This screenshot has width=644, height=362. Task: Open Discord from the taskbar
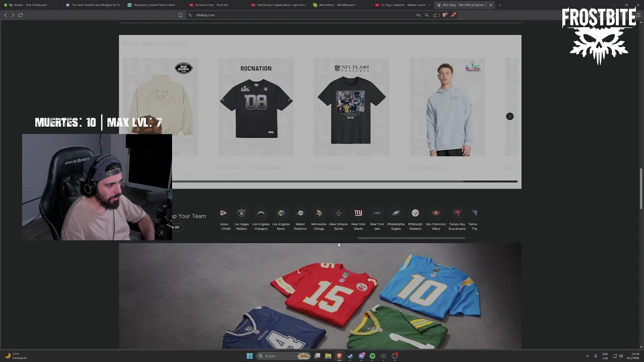click(x=361, y=356)
